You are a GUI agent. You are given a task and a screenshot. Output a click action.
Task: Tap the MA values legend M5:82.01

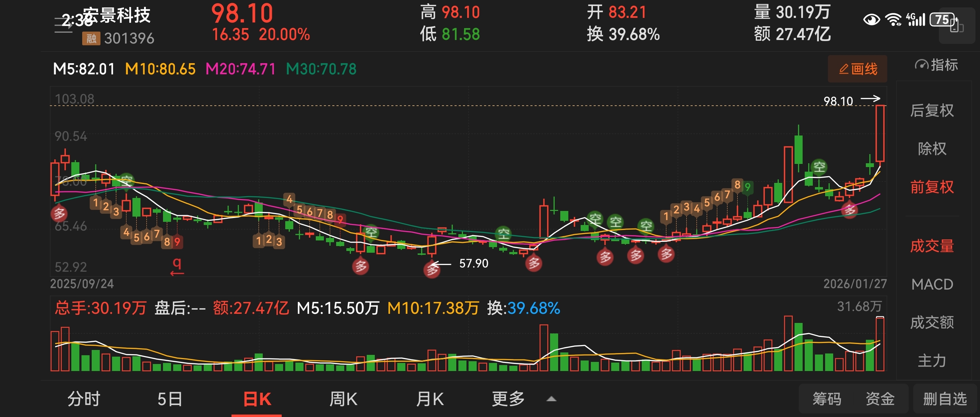pos(84,69)
